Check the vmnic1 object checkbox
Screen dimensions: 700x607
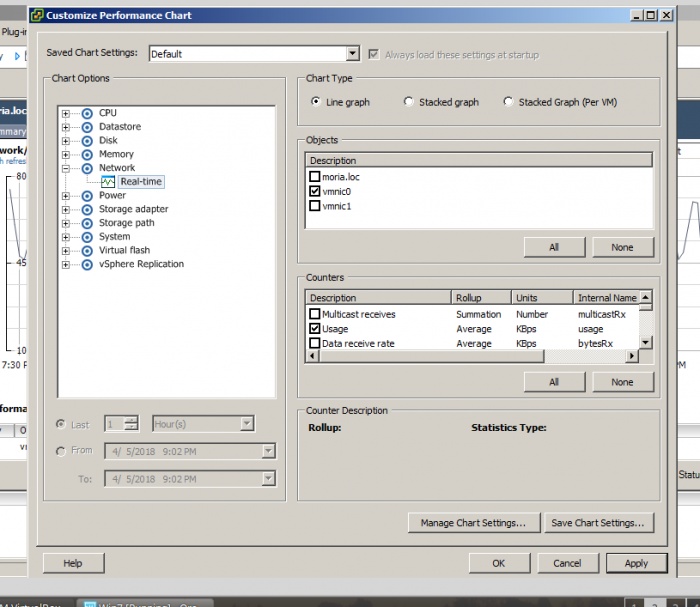click(x=315, y=206)
